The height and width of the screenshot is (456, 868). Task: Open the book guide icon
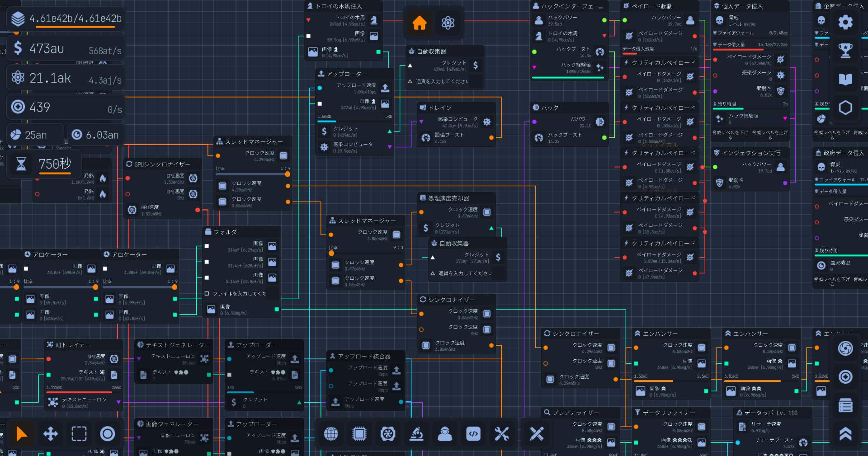[845, 79]
